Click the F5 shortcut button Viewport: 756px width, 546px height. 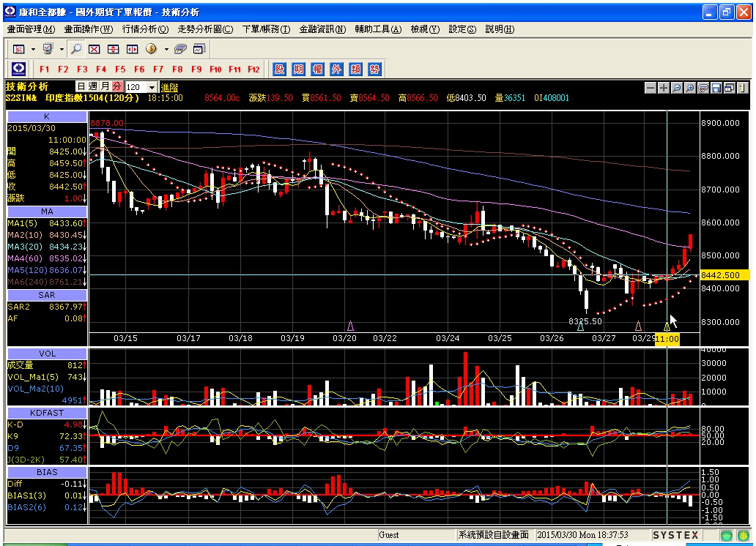pyautogui.click(x=120, y=70)
